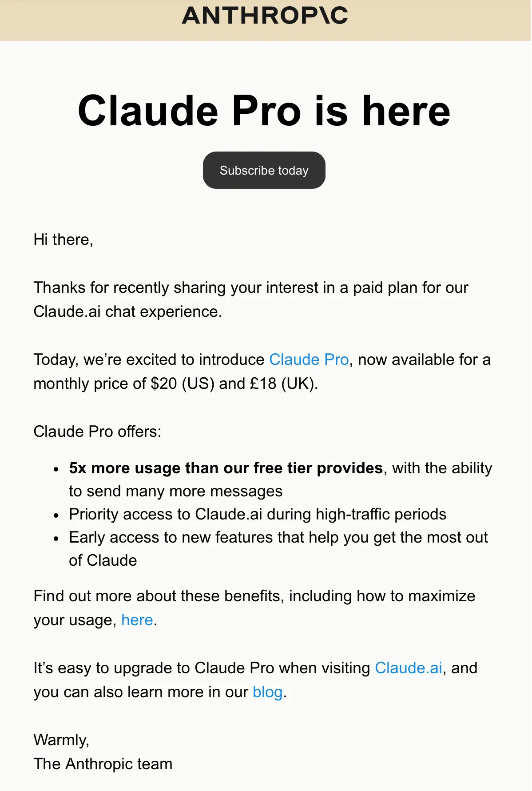Click the "Thanks for recently sharing" sentence

251,288
